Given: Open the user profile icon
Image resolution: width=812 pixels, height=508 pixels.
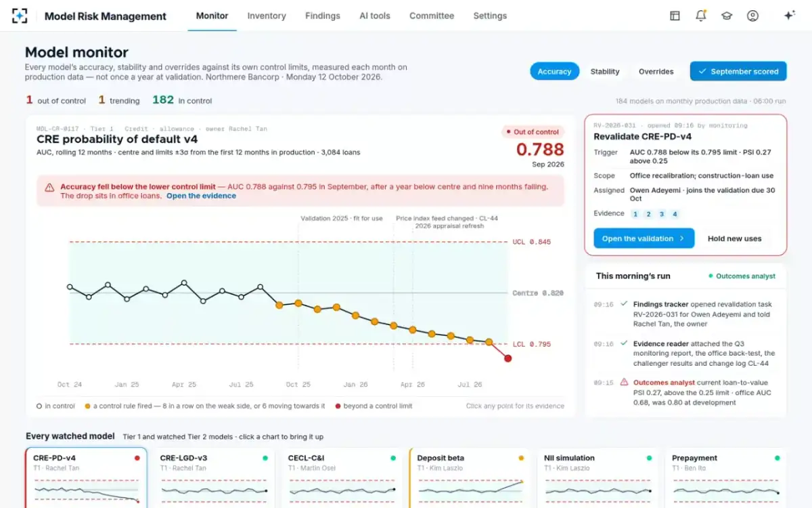Looking at the screenshot, I should 752,16.
